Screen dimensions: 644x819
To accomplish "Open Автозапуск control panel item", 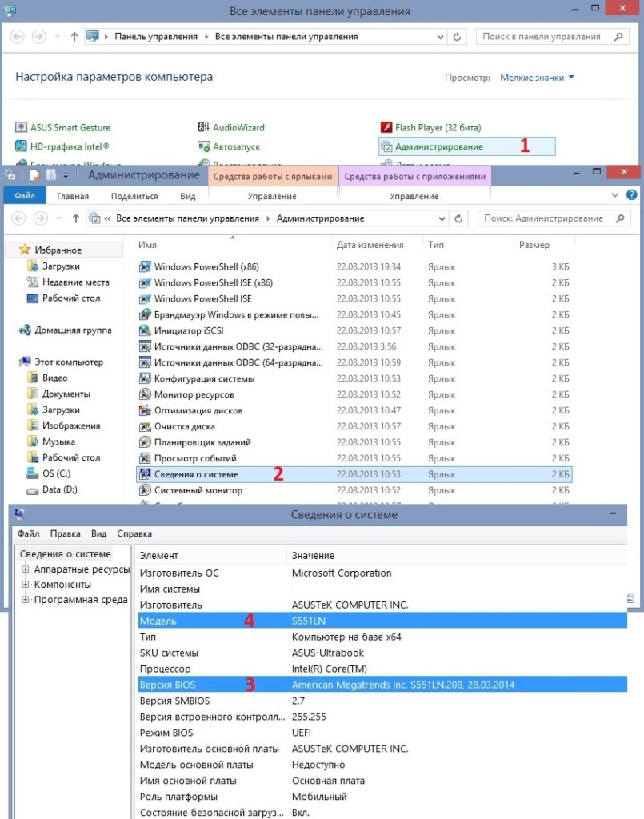I will [x=230, y=147].
